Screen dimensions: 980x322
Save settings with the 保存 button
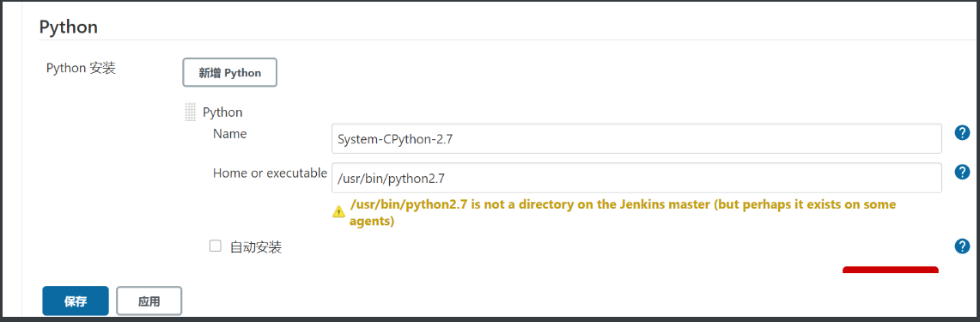(x=76, y=301)
